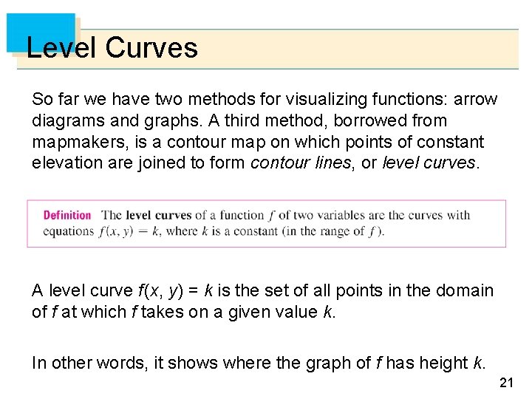The width and height of the screenshot is (532, 399).
Task: Click the sentence starting 'In other words'
Action: pyautogui.click(x=259, y=363)
